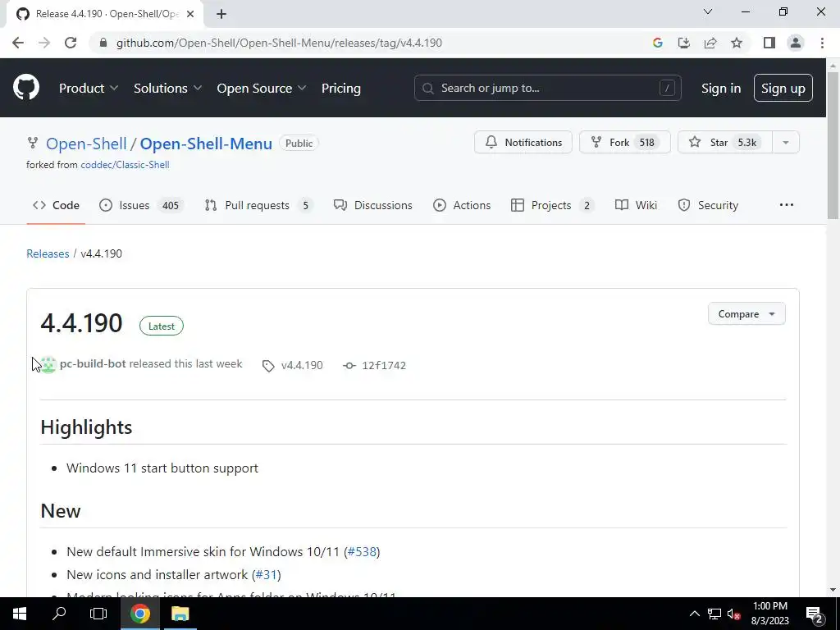Select the Pull requests tab
This screenshot has height=630, width=840.
258,205
